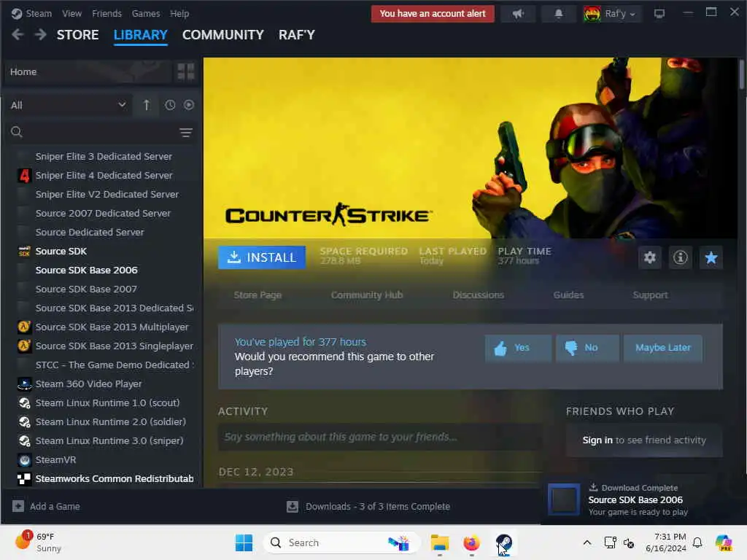
Task: Open the game settings gear icon
Action: 650,257
